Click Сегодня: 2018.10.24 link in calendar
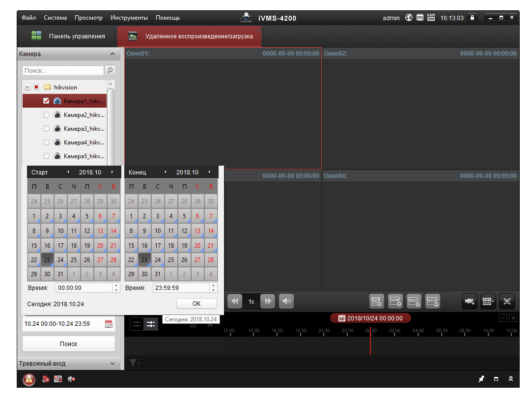The width and height of the screenshot is (532, 402). pyautogui.click(x=56, y=304)
